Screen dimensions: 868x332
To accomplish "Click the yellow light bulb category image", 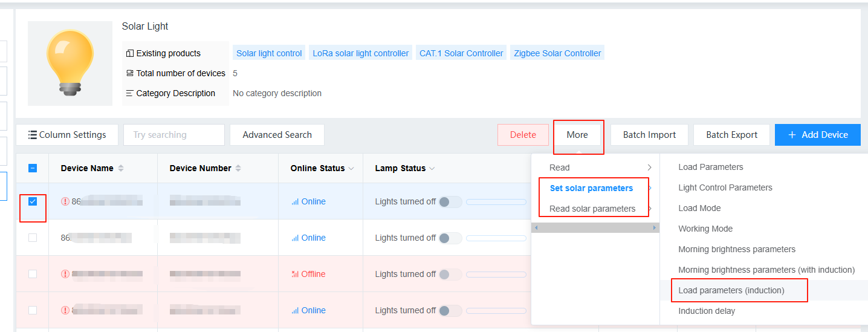I will (70, 63).
